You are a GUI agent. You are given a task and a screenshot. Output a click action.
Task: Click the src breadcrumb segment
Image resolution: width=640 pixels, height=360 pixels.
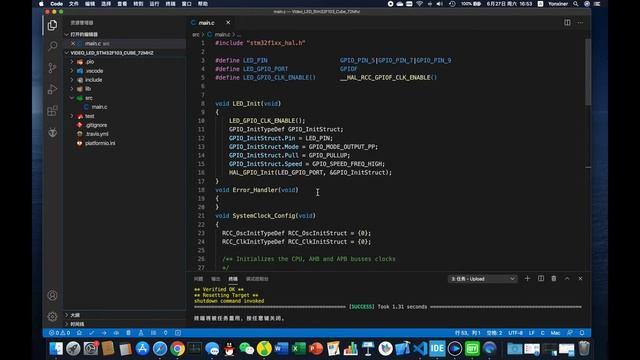coord(196,35)
